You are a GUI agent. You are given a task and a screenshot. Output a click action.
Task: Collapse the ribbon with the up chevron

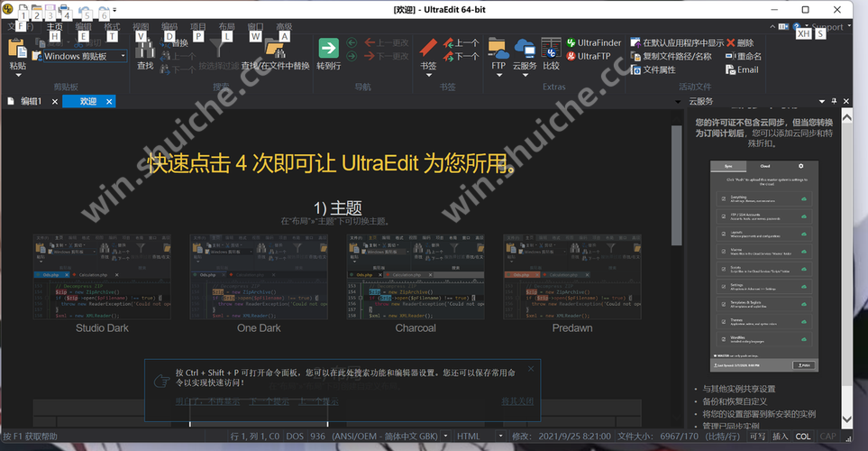click(772, 26)
